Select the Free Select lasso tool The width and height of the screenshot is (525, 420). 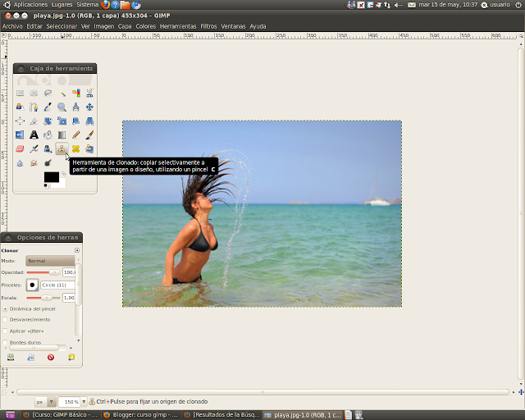[48, 94]
